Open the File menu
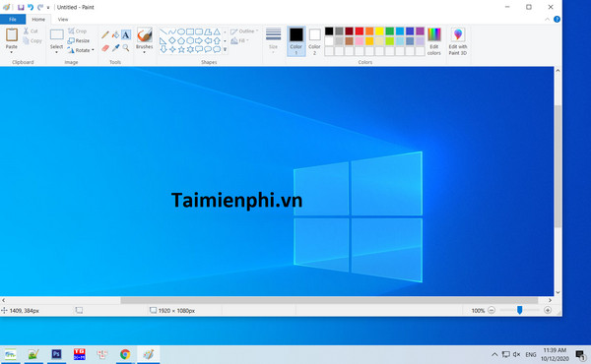591x364 pixels. [13, 20]
